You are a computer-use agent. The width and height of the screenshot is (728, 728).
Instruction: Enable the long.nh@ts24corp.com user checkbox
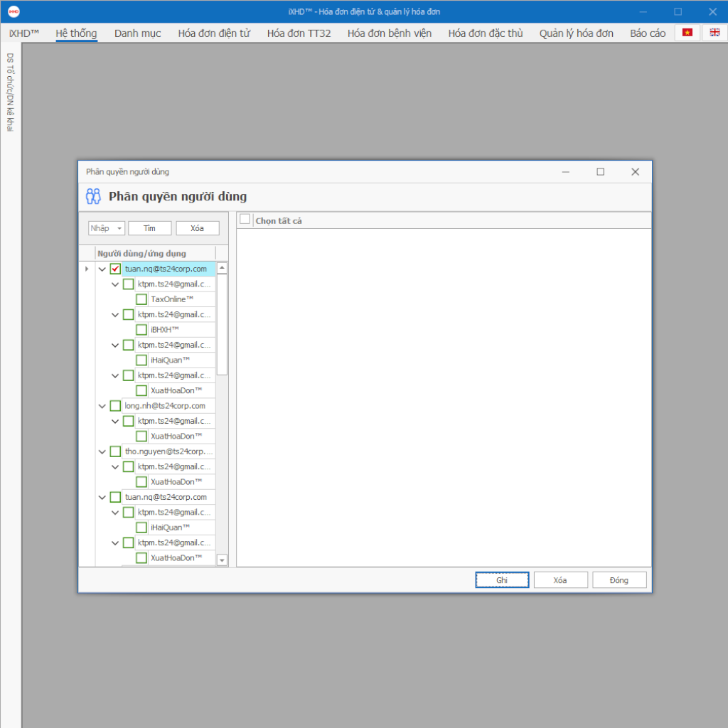115,406
